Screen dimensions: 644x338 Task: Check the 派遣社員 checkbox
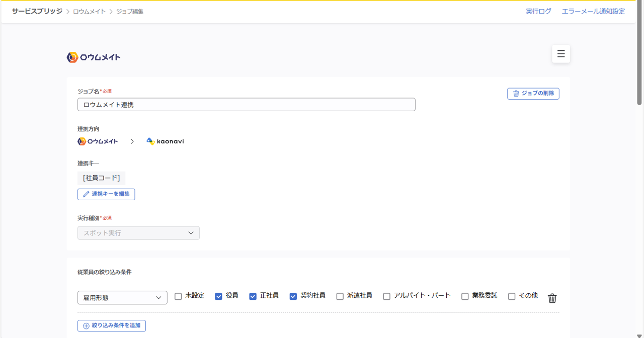tap(340, 296)
